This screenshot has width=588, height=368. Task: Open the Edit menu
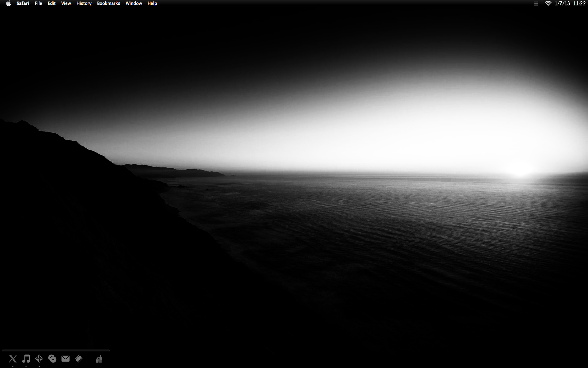coord(51,3)
